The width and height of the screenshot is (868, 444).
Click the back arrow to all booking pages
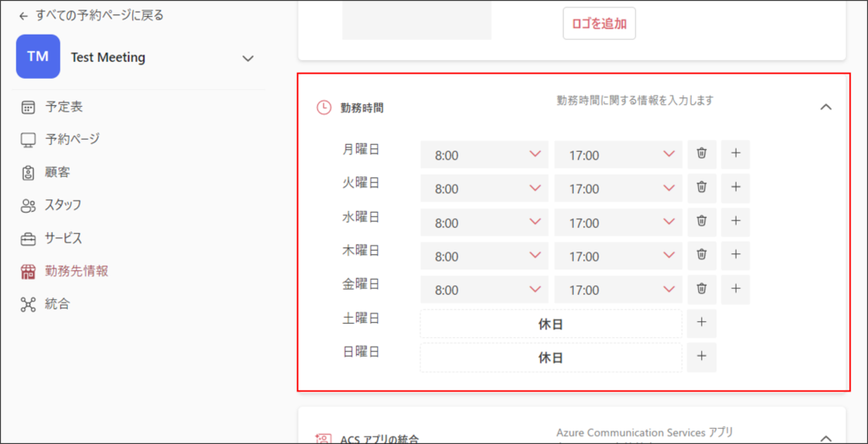click(23, 16)
